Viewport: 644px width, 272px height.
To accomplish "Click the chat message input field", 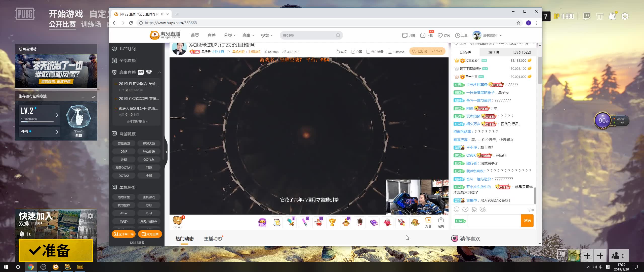I will [494, 221].
